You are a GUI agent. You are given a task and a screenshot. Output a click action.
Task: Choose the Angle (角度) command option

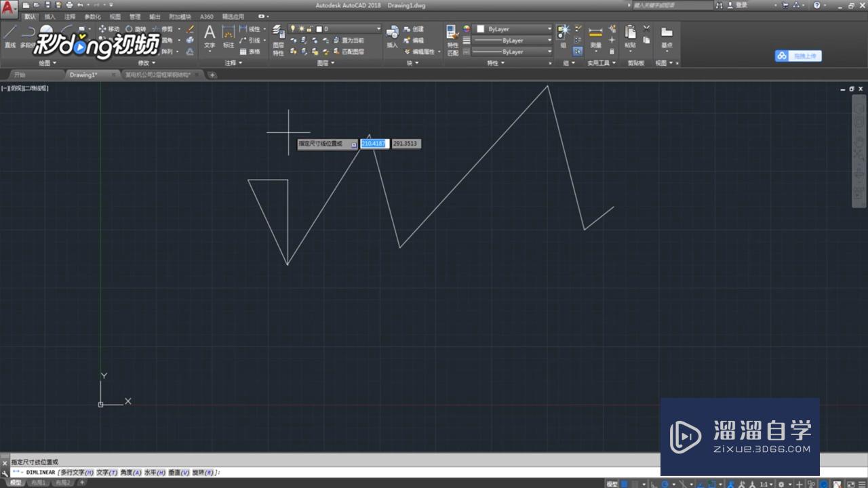(130, 472)
